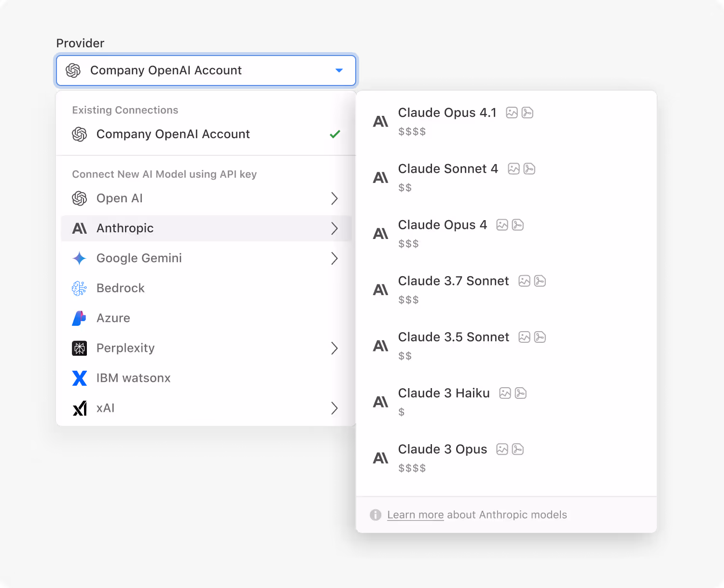Image resolution: width=724 pixels, height=588 pixels.
Task: Click Anthropic logo in provider list
Action: click(80, 228)
